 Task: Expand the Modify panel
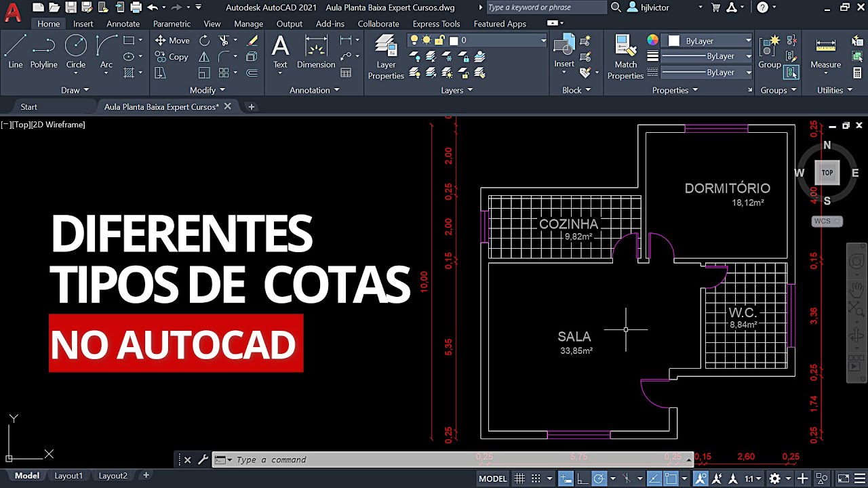[207, 90]
